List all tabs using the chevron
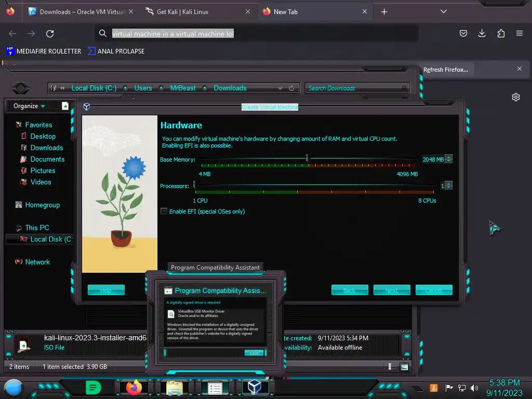Image resolution: width=532 pixels, height=399 pixels. pyautogui.click(x=444, y=11)
